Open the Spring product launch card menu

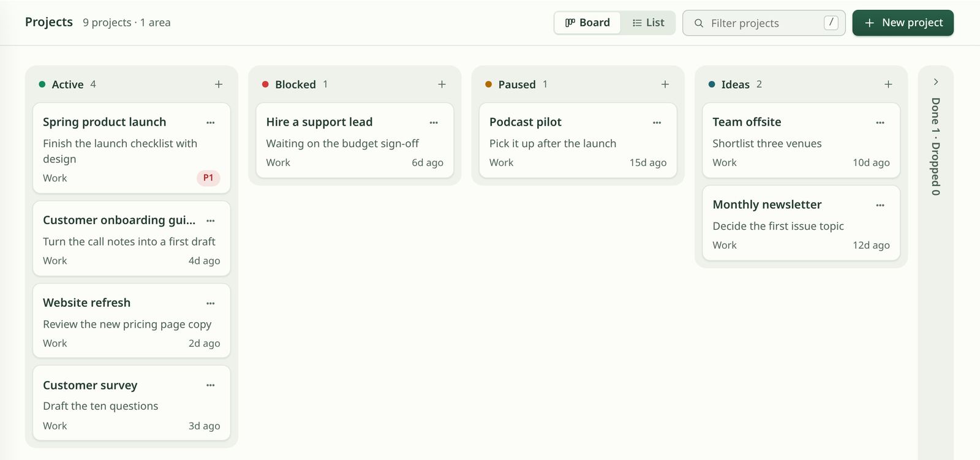[211, 123]
